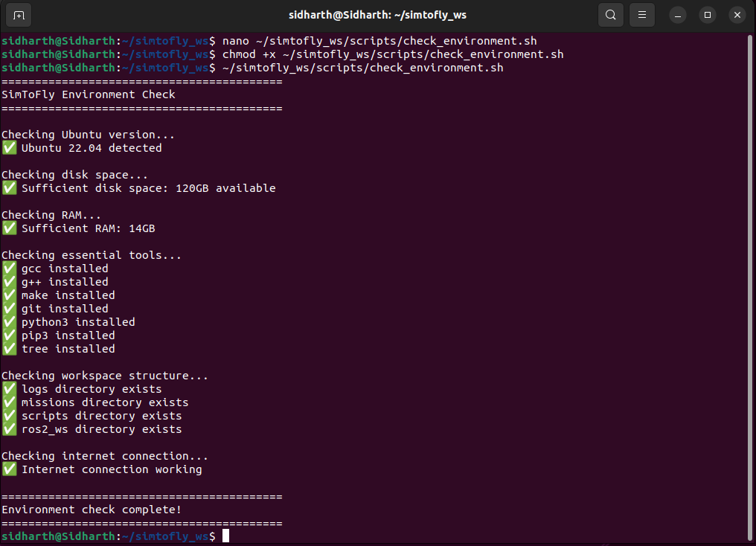Click the check mark next to git installed
This screenshot has height=546, width=756.
click(x=9, y=309)
